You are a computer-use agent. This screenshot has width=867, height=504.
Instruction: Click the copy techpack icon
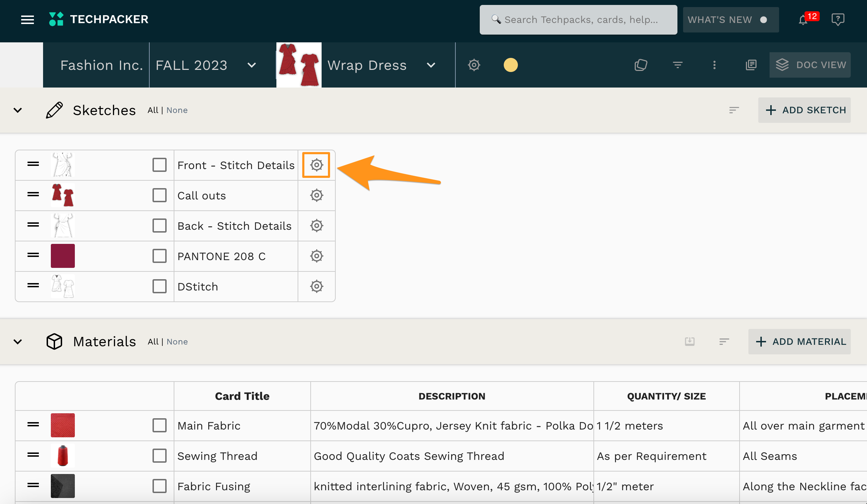[x=641, y=65]
